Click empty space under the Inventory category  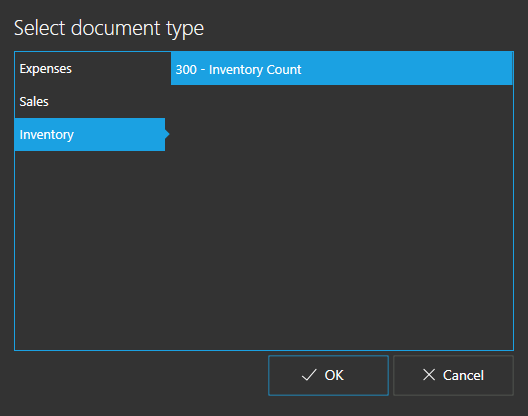pos(90,250)
